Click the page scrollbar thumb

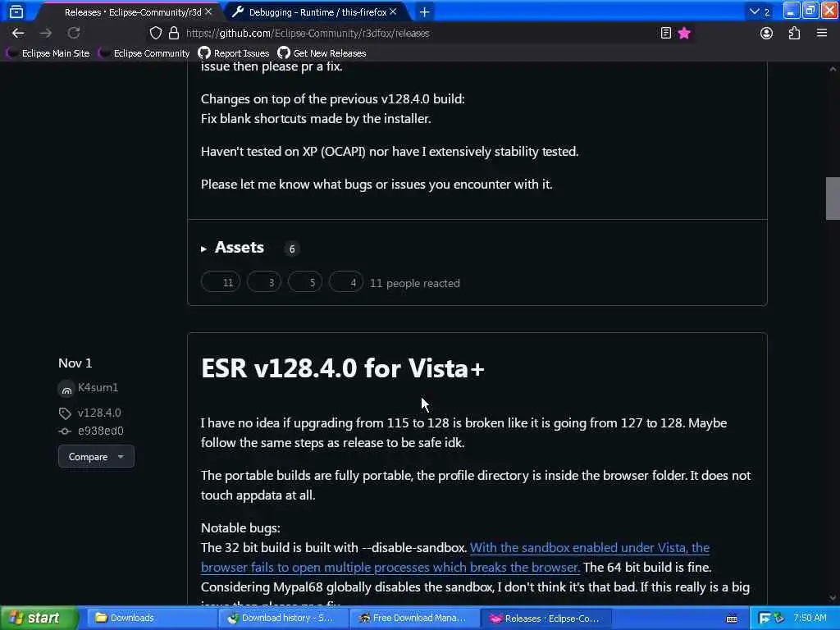click(833, 199)
